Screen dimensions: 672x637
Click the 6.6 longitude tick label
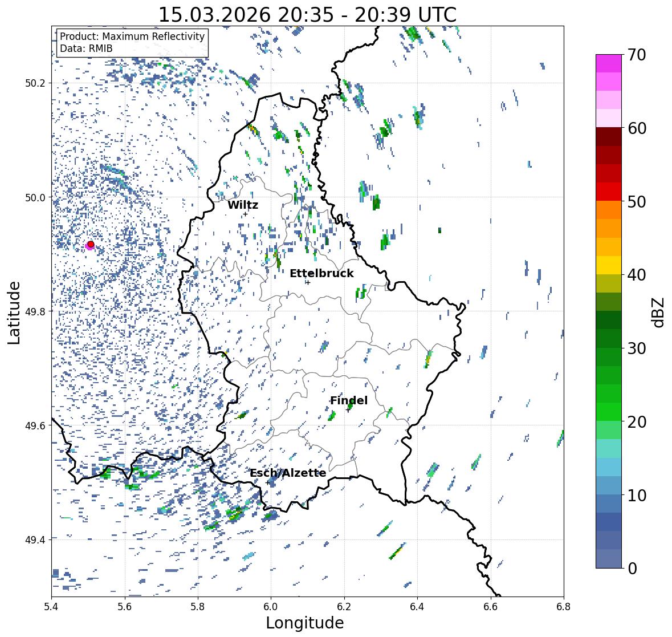pos(490,606)
